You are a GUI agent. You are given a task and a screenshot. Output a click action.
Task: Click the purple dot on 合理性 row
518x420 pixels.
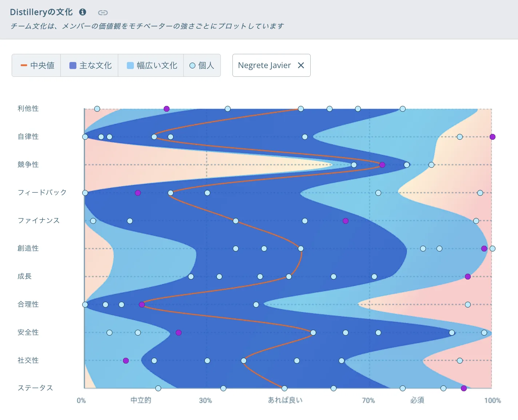[x=142, y=305]
